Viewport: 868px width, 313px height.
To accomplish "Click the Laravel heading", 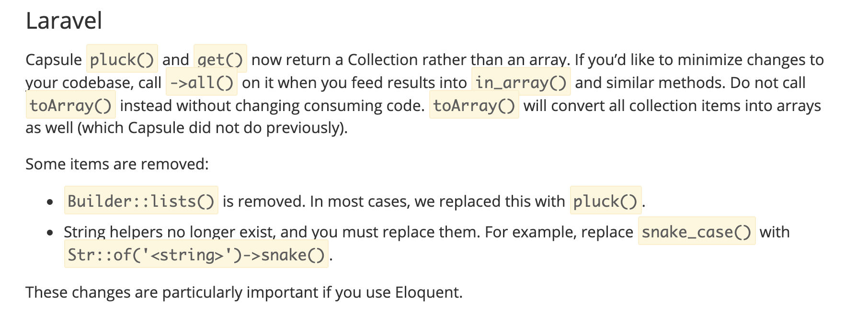I will 64,21.
